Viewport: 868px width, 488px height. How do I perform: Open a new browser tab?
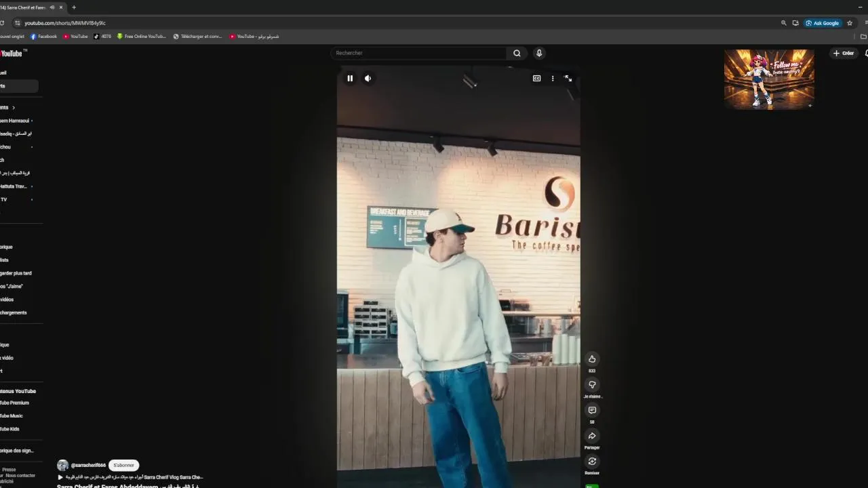click(x=74, y=7)
